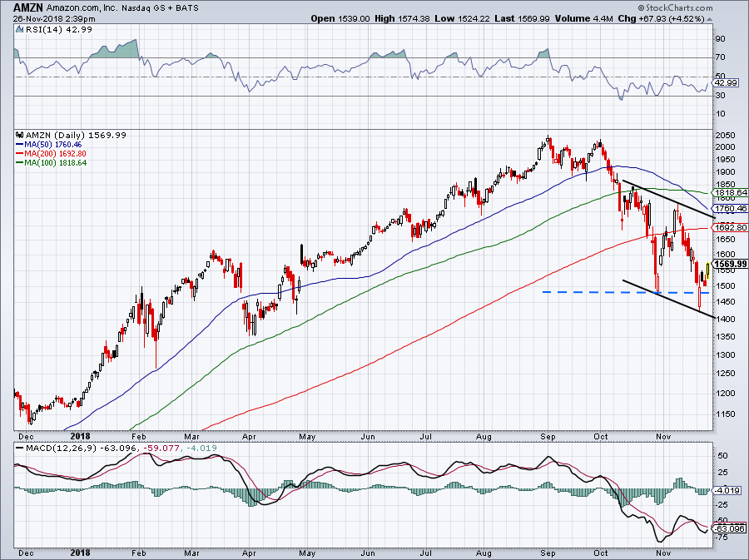Click the MA(100) 1818.64 legend entry

(x=56, y=162)
